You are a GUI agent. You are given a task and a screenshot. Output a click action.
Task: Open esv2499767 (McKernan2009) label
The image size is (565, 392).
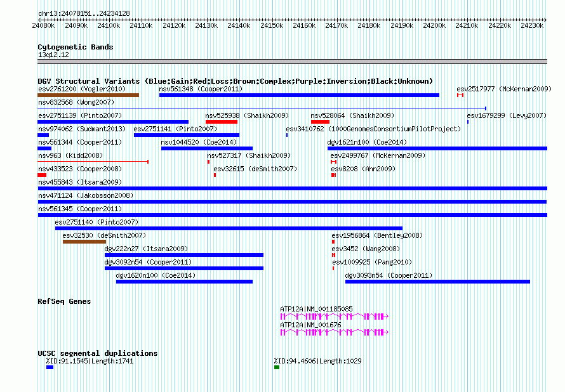(378, 155)
